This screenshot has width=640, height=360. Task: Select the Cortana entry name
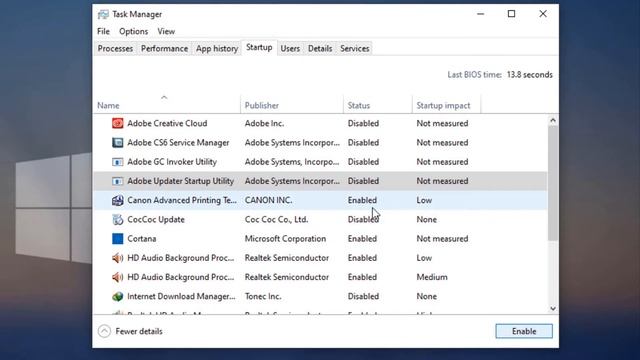[x=142, y=239]
